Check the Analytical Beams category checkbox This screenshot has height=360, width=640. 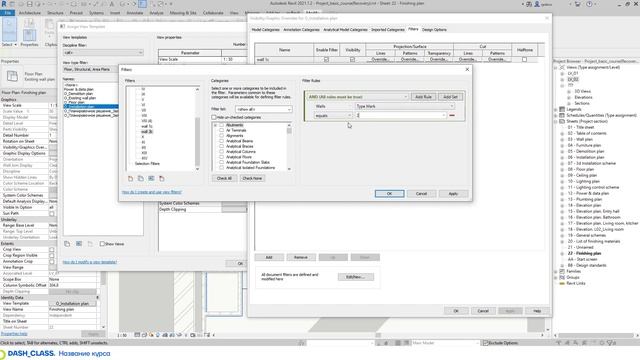coord(222,141)
